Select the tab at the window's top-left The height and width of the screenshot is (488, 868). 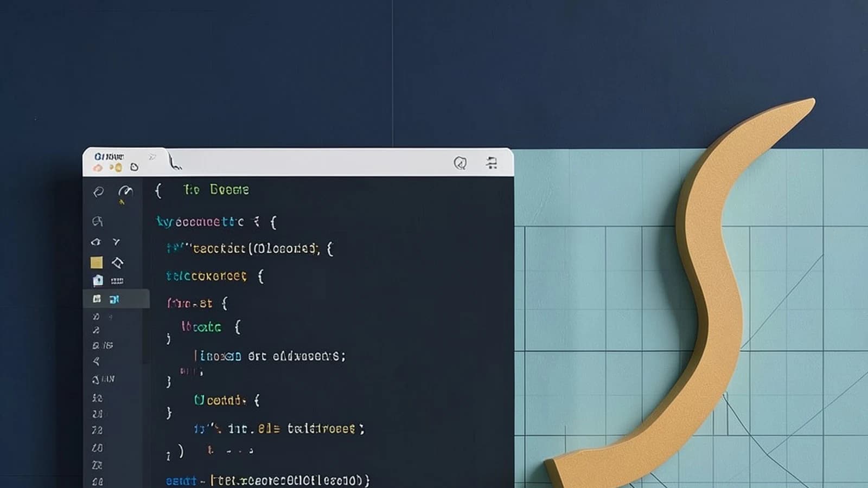pyautogui.click(x=125, y=162)
